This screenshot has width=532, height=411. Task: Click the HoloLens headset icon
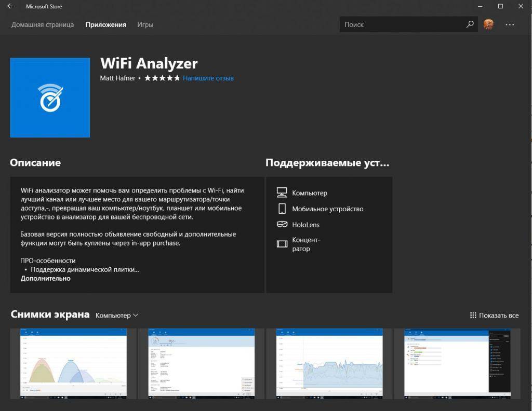point(282,224)
